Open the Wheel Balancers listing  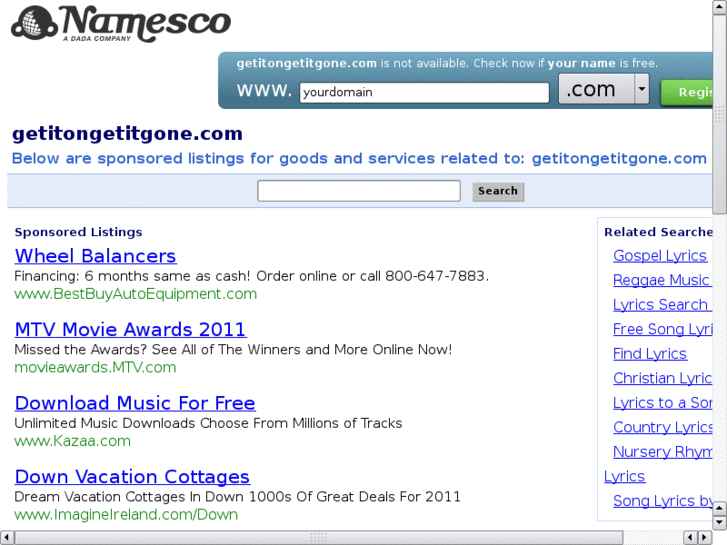click(96, 256)
